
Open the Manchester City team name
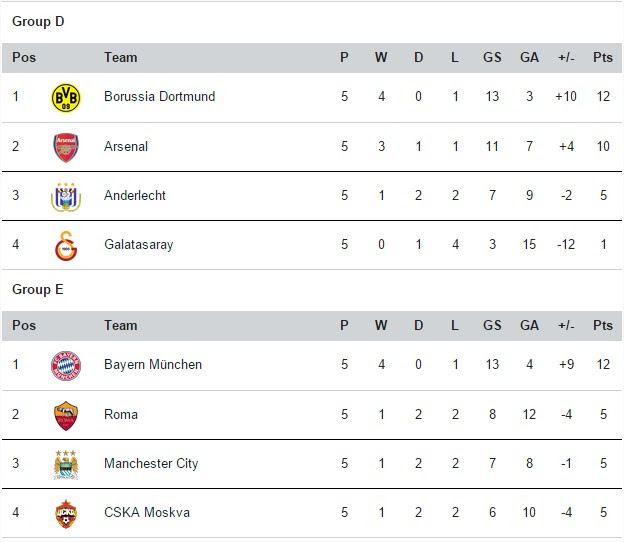click(151, 464)
